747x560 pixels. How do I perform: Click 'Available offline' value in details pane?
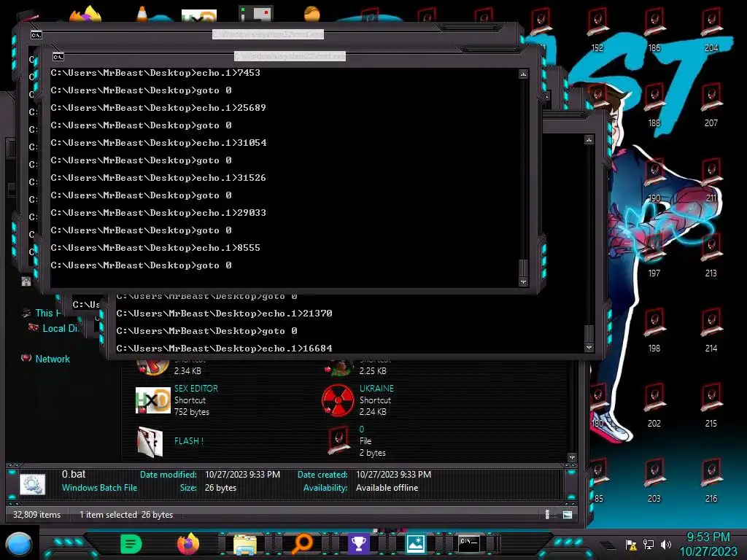tap(387, 488)
